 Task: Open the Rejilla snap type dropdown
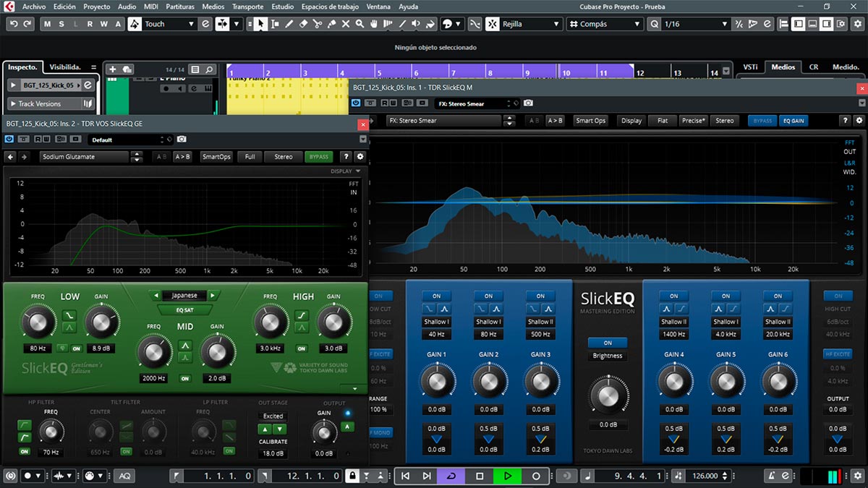(532, 24)
